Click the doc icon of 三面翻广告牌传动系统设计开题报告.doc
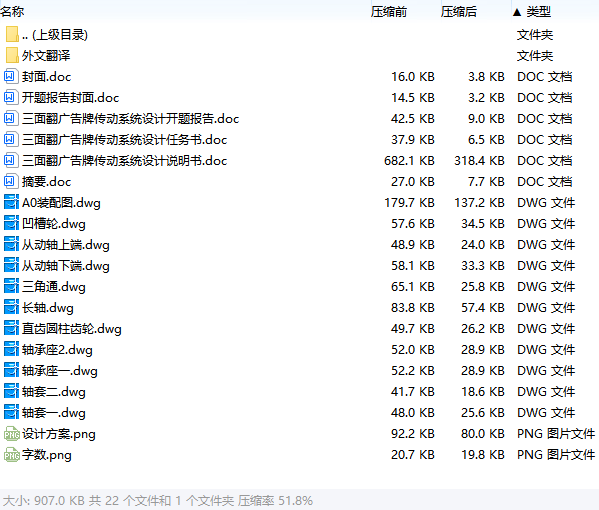 pyautogui.click(x=11, y=118)
